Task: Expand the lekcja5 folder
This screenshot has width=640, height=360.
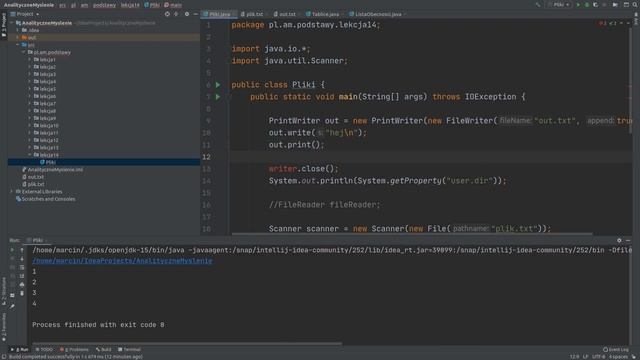Action: coord(30,89)
